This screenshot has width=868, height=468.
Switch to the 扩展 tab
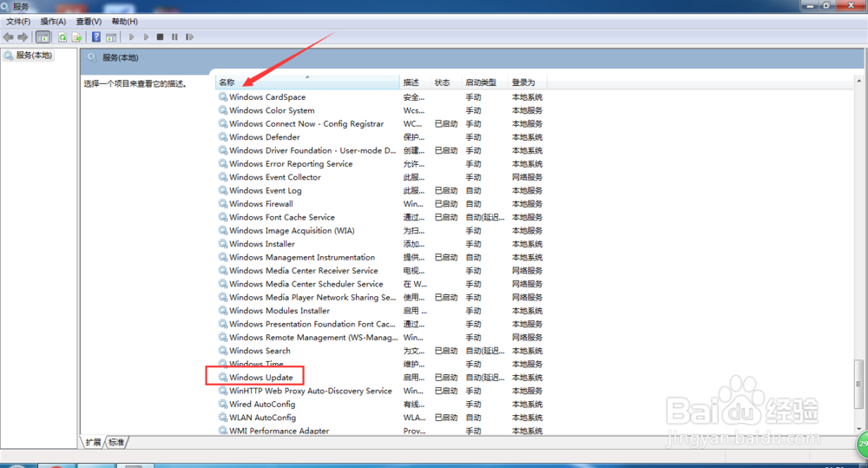[x=93, y=442]
